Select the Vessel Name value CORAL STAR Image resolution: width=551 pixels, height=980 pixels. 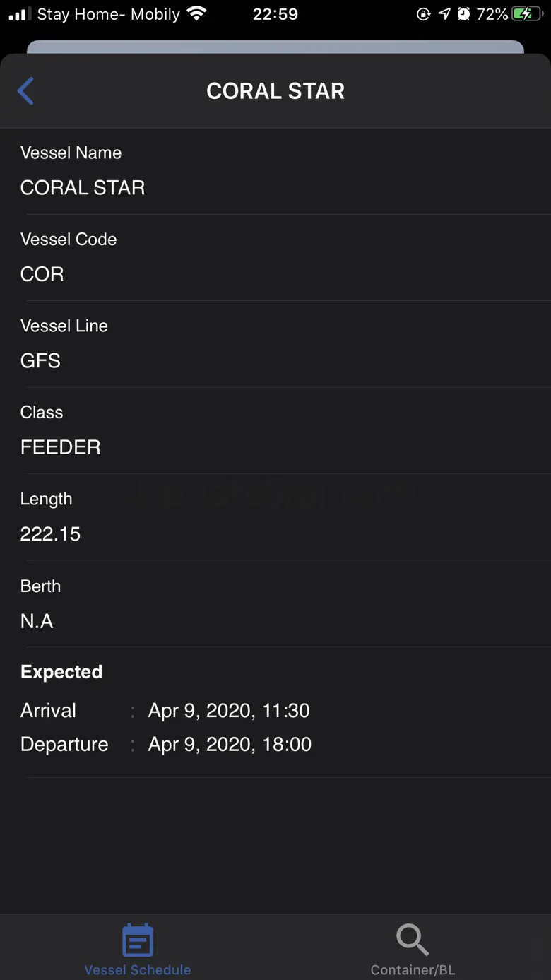coord(83,188)
